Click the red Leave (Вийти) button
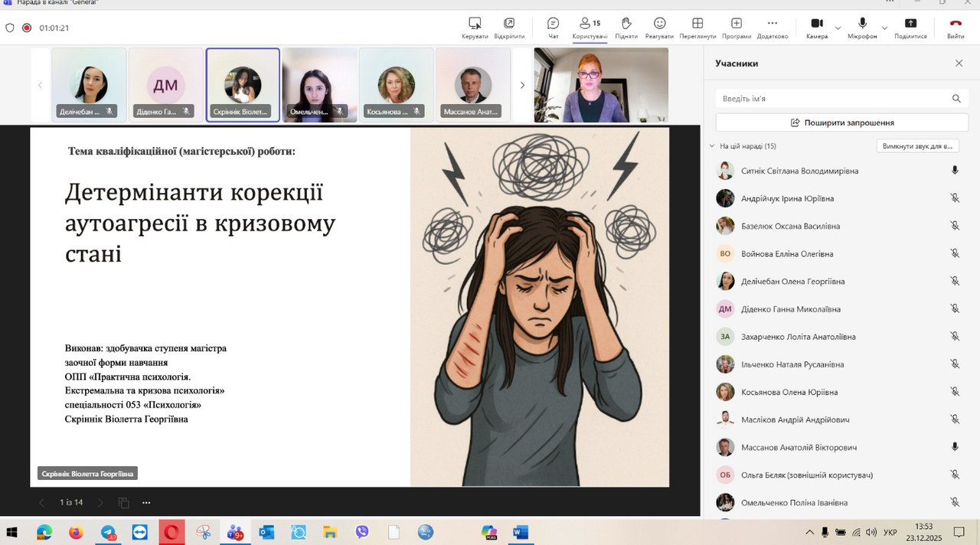Screen dimensions: 980x545 pos(955,28)
